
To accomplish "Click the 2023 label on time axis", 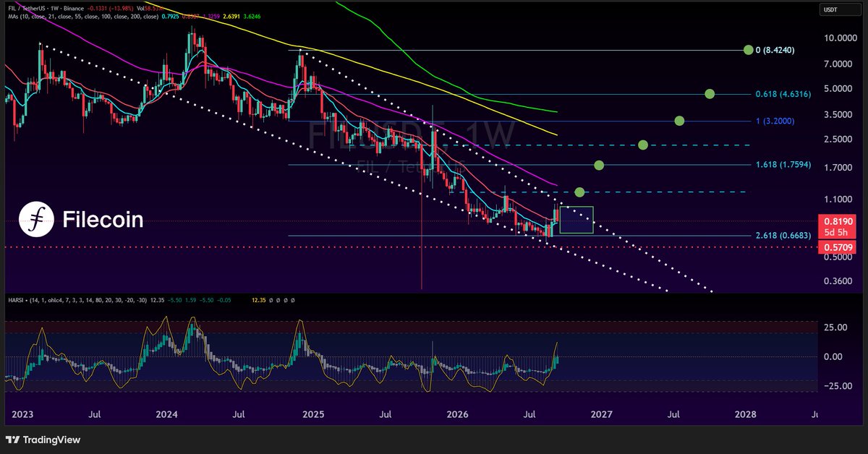I will point(23,415).
